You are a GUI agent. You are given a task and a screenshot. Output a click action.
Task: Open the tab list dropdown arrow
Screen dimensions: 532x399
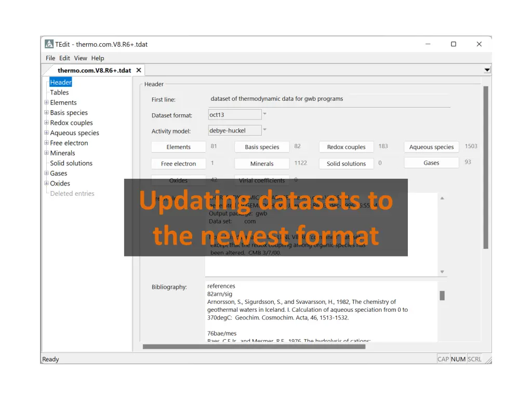[487, 70]
